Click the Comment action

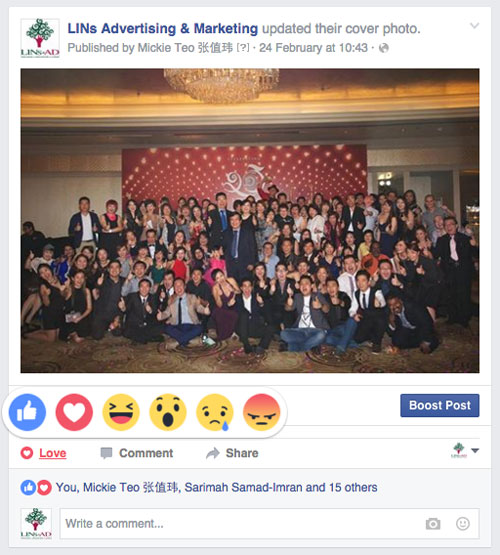tap(137, 453)
